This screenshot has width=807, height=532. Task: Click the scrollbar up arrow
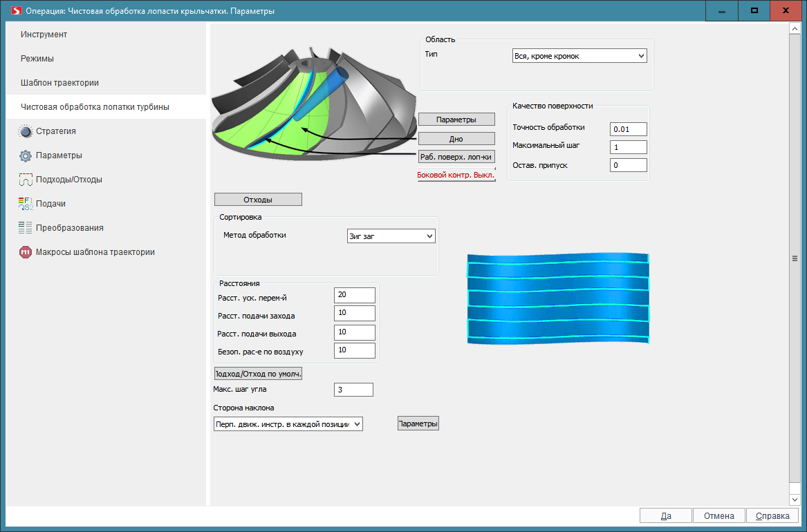click(x=795, y=29)
